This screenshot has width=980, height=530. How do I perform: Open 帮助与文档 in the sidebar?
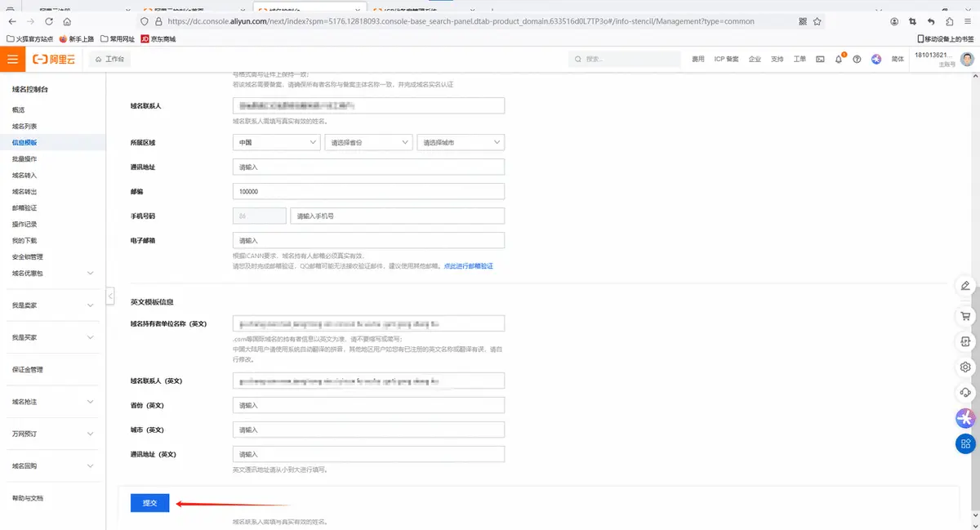tap(27, 498)
